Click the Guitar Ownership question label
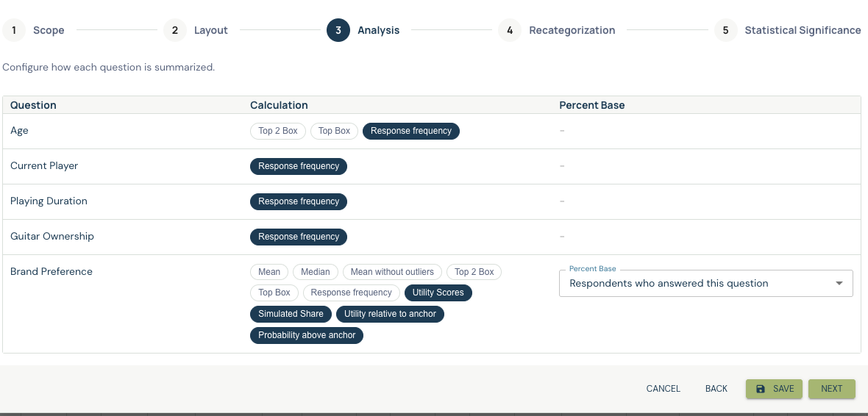The image size is (868, 416). pyautogui.click(x=52, y=236)
